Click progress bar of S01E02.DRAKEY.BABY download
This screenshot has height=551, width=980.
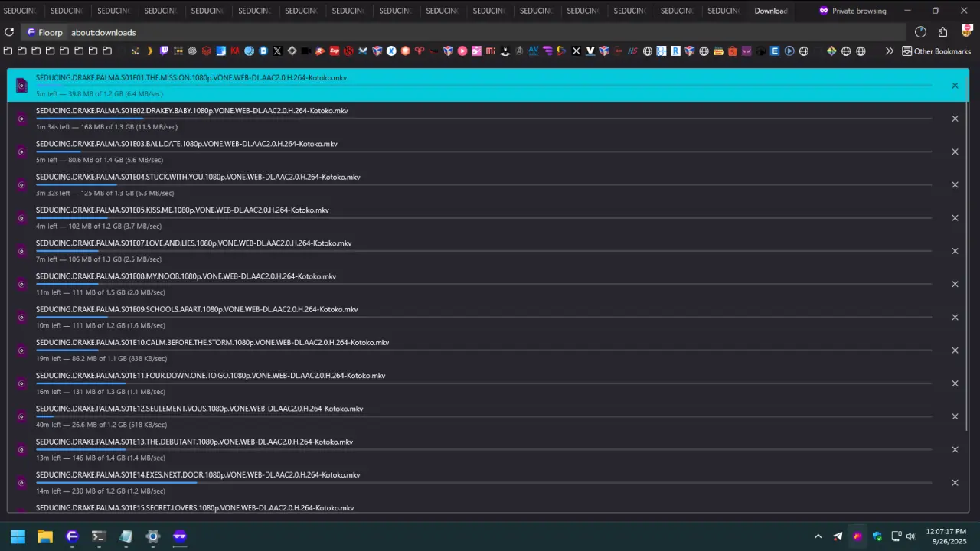click(x=484, y=119)
